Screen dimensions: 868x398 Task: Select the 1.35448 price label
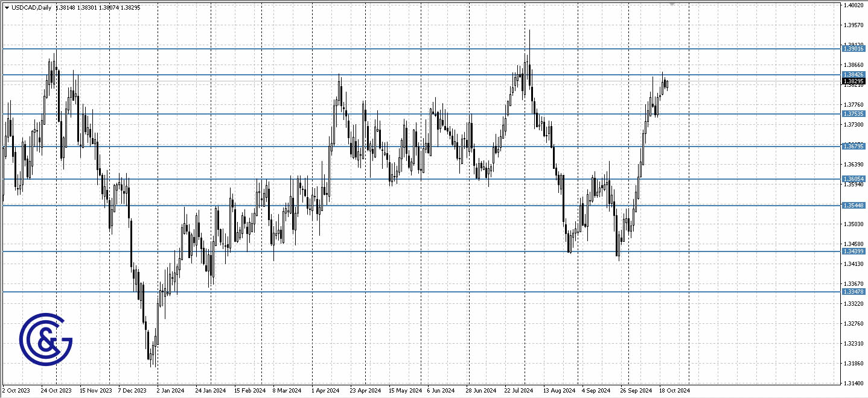[853, 206]
